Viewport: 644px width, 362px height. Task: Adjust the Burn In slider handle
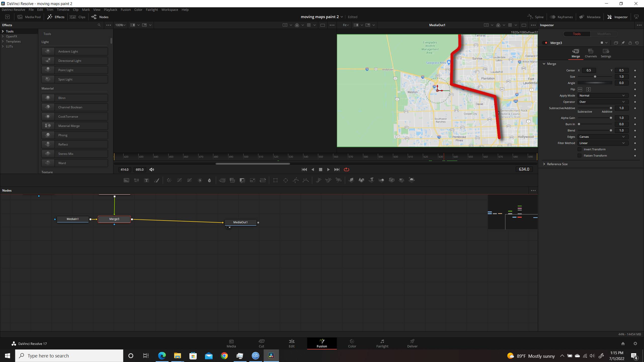(x=579, y=124)
